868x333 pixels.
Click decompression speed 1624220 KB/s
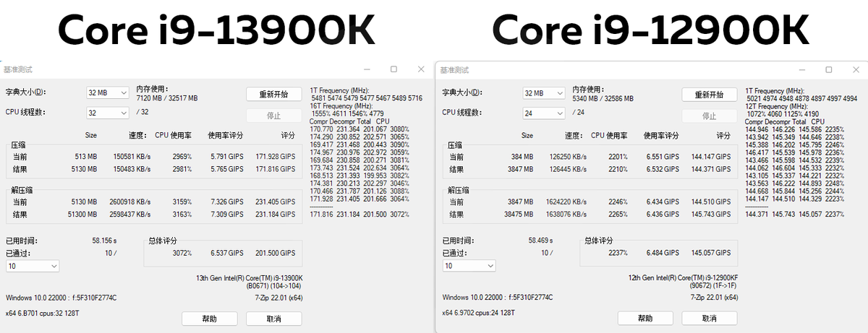click(x=565, y=202)
